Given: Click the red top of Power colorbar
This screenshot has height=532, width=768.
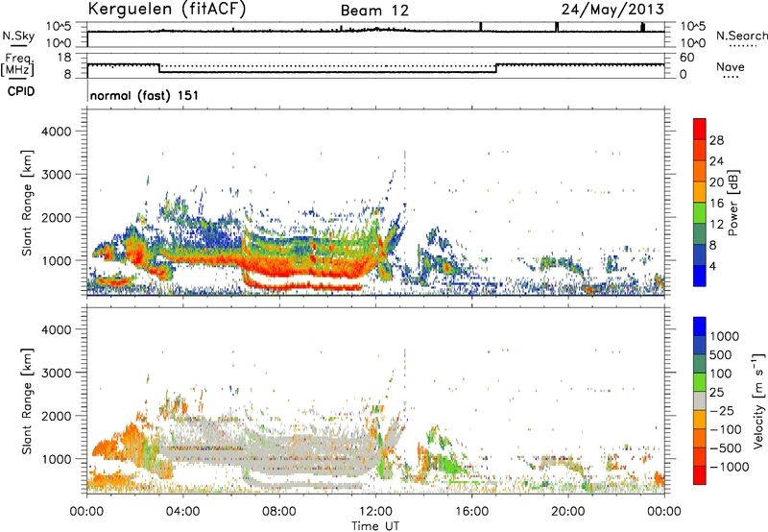Looking at the screenshot, I should 700,129.
